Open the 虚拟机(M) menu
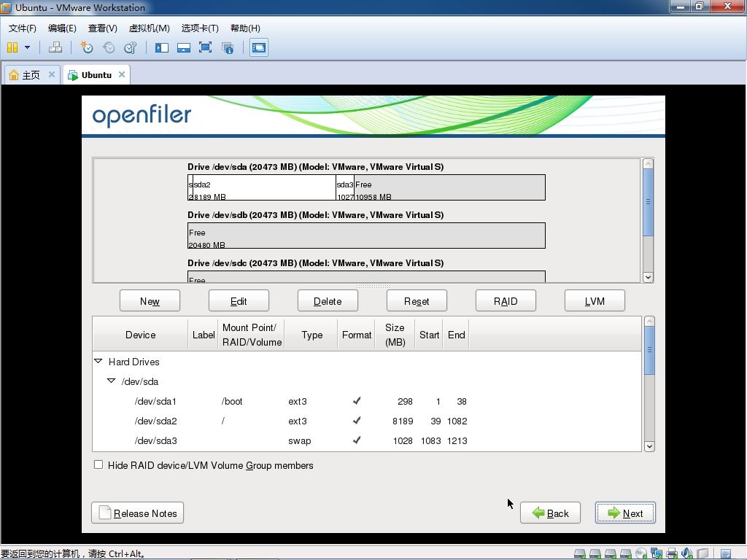 pos(149,28)
